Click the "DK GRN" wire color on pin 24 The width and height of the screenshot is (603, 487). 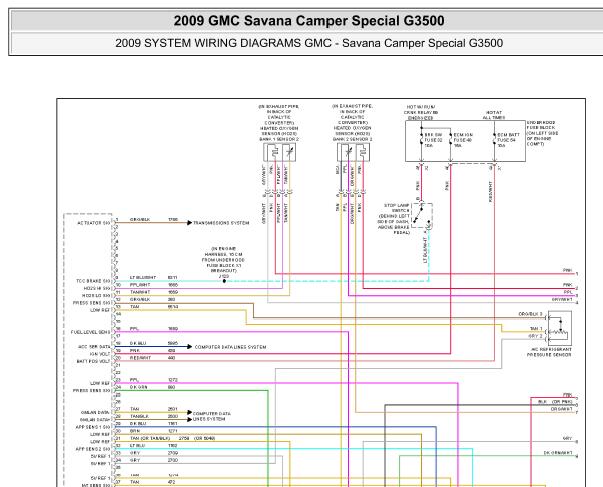click(138, 387)
